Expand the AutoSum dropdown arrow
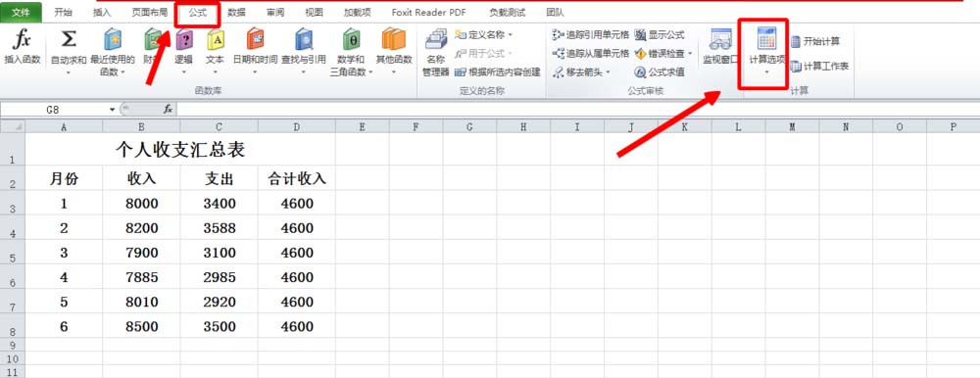Screen dimensions: 980x378 click(69, 72)
